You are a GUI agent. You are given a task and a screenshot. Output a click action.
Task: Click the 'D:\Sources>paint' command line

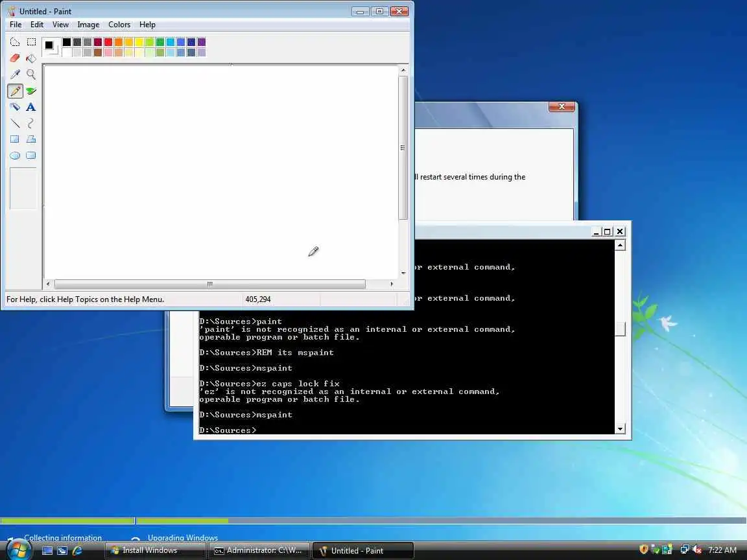(x=241, y=321)
